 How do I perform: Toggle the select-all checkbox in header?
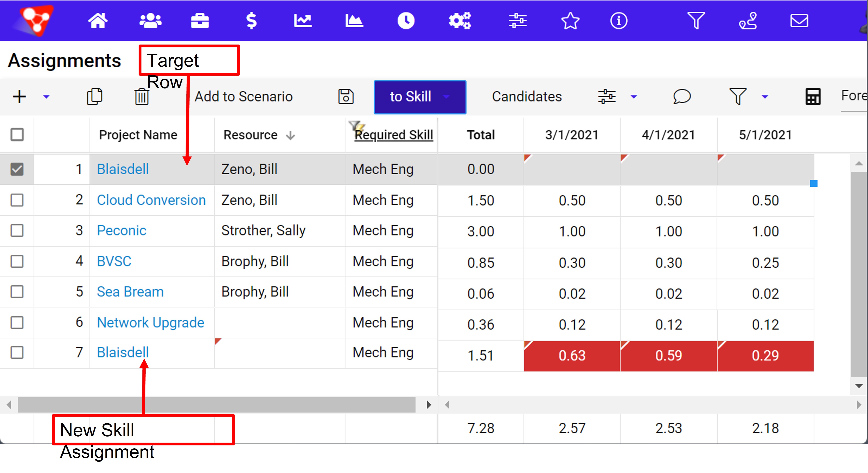[x=17, y=134]
